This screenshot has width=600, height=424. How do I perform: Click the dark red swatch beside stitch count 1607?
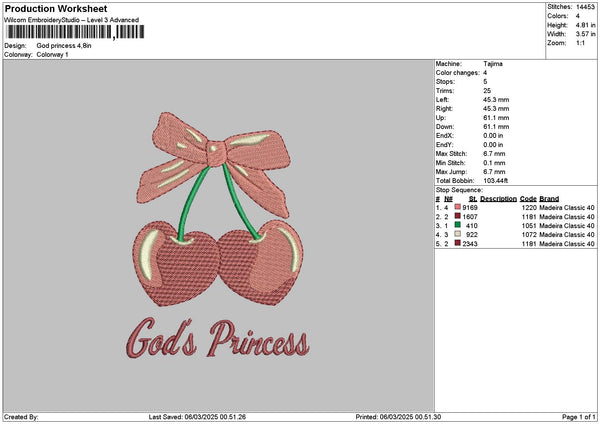[x=457, y=216]
